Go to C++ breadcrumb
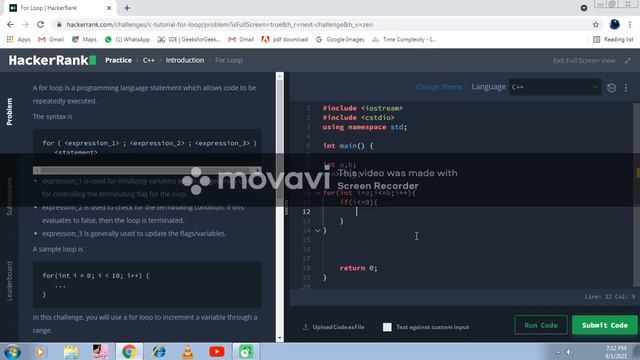 (149, 60)
